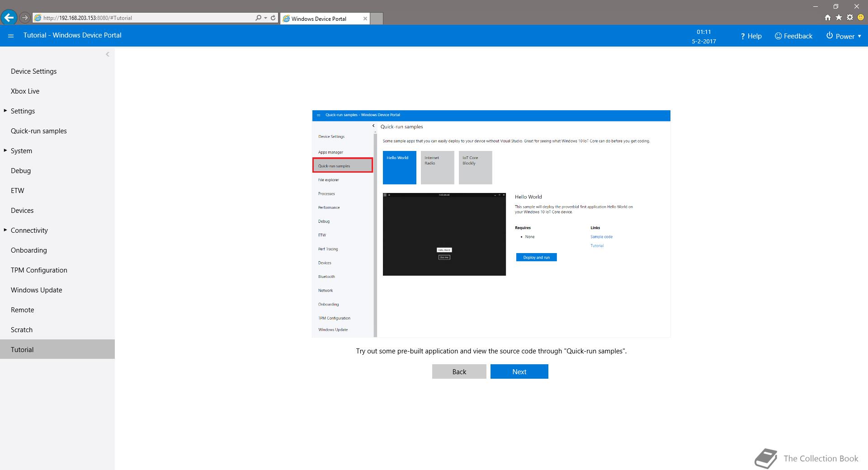This screenshot has height=470, width=868.
Task: Open a new blank browser tab
Action: pyautogui.click(x=377, y=19)
